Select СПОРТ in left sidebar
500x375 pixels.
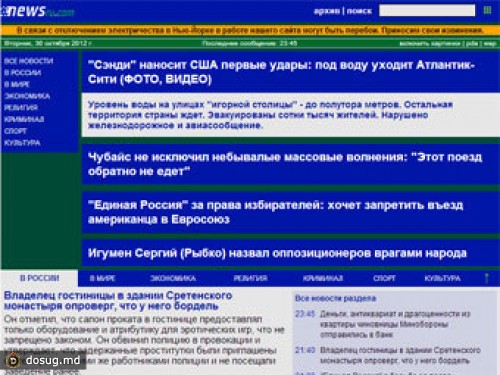15,131
